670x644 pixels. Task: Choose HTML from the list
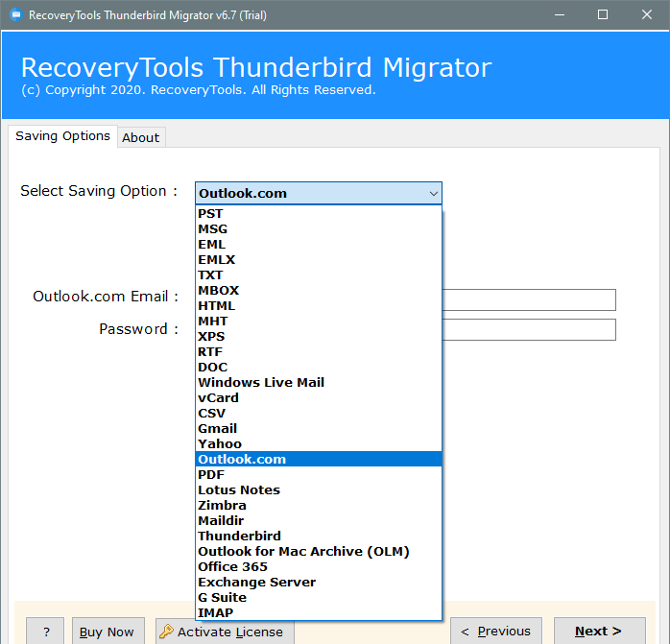point(319,305)
